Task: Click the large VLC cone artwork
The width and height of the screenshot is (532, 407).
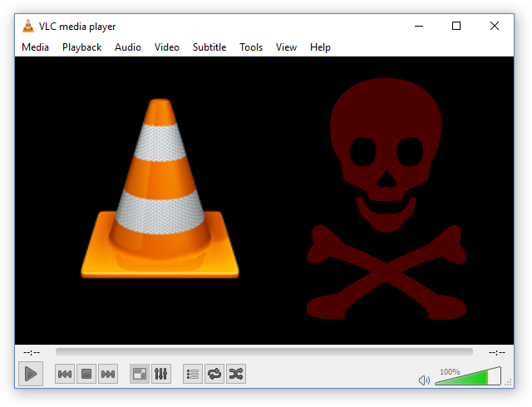Action: coord(160,189)
